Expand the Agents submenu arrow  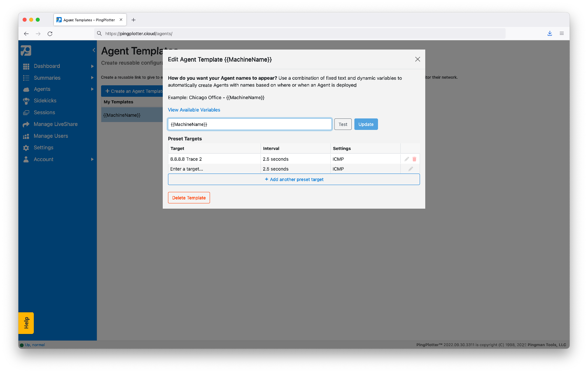tap(92, 89)
